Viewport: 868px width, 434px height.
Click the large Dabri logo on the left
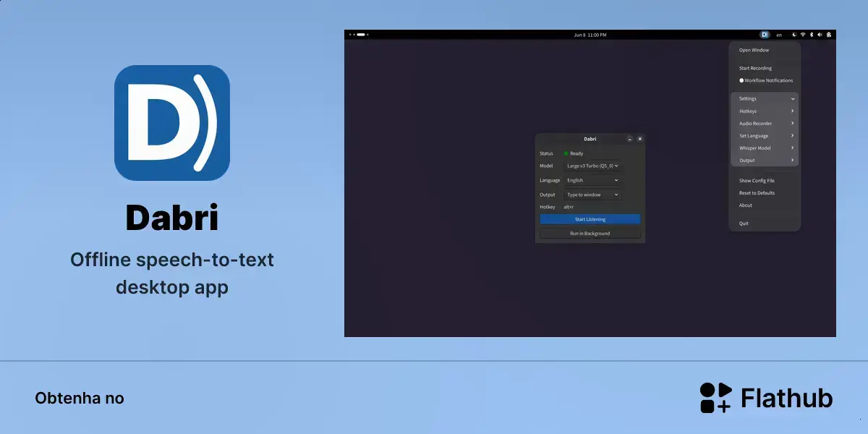click(172, 122)
